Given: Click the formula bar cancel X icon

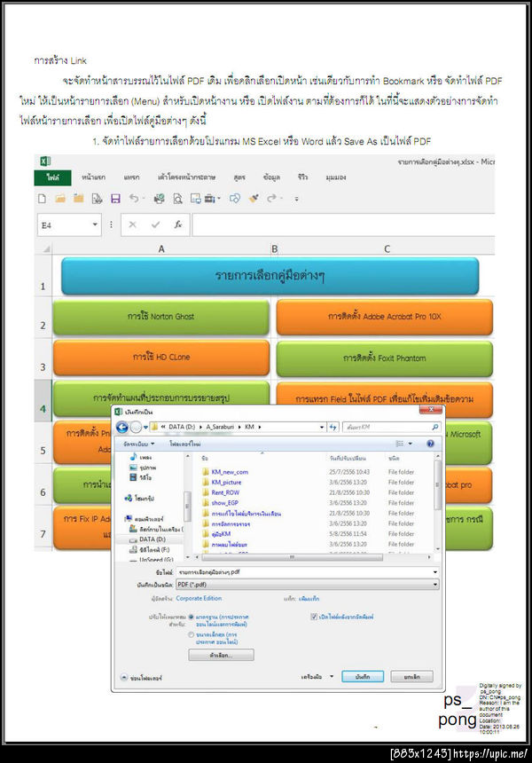Looking at the screenshot, I should (x=132, y=224).
